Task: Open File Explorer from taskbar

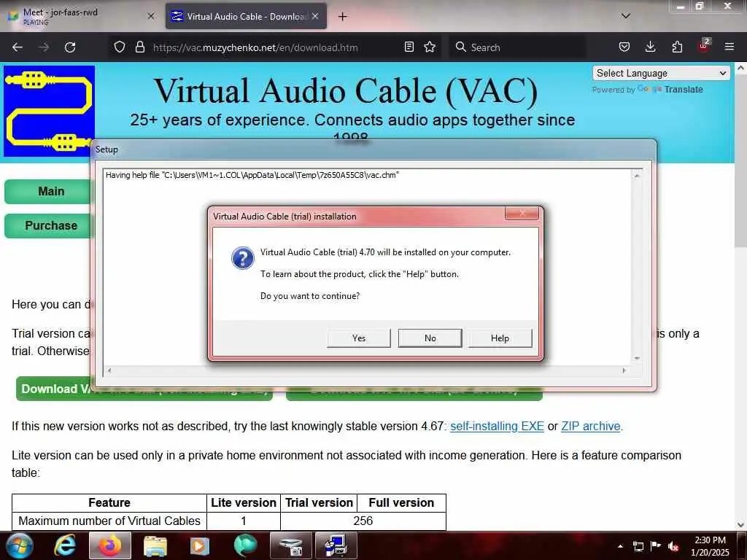Action: pyautogui.click(x=155, y=545)
